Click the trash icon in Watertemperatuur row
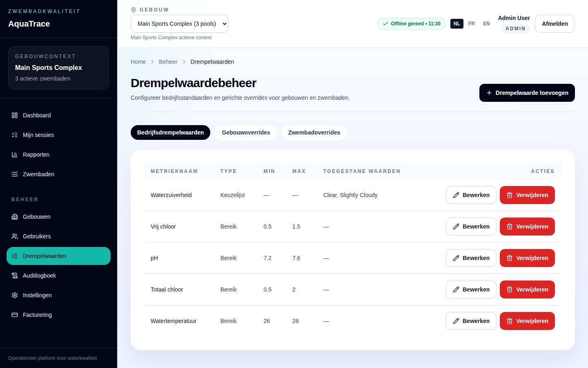Viewport: 588px width, 368px height. pos(510,321)
